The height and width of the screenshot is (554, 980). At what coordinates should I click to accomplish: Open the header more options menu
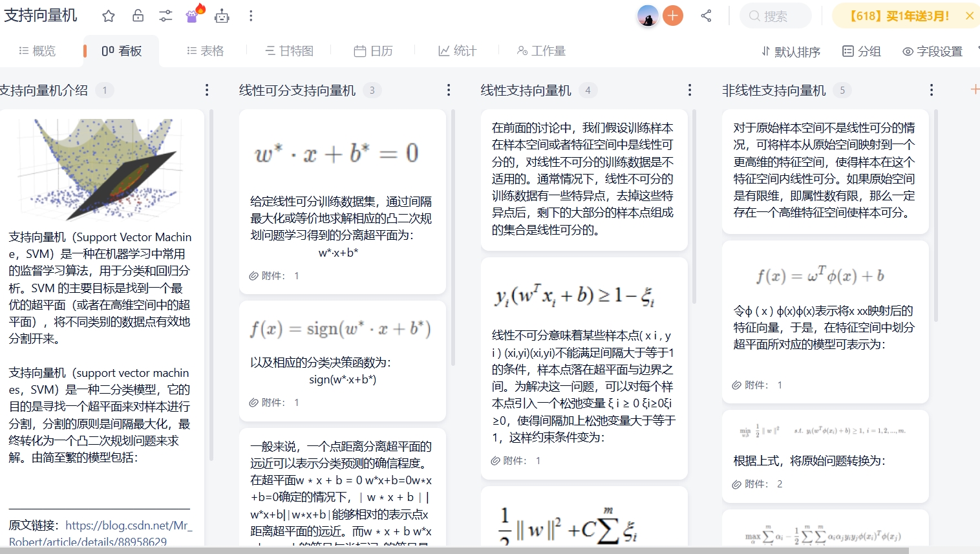[250, 16]
